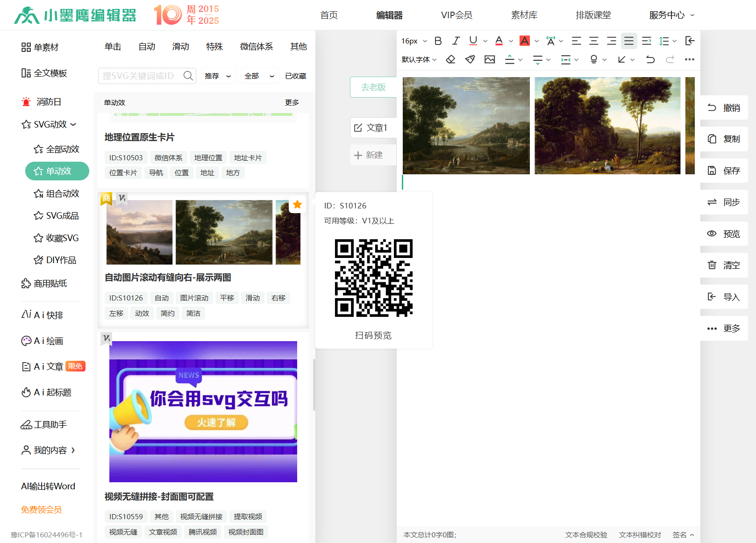Toggle bold text formatting

pyautogui.click(x=438, y=41)
